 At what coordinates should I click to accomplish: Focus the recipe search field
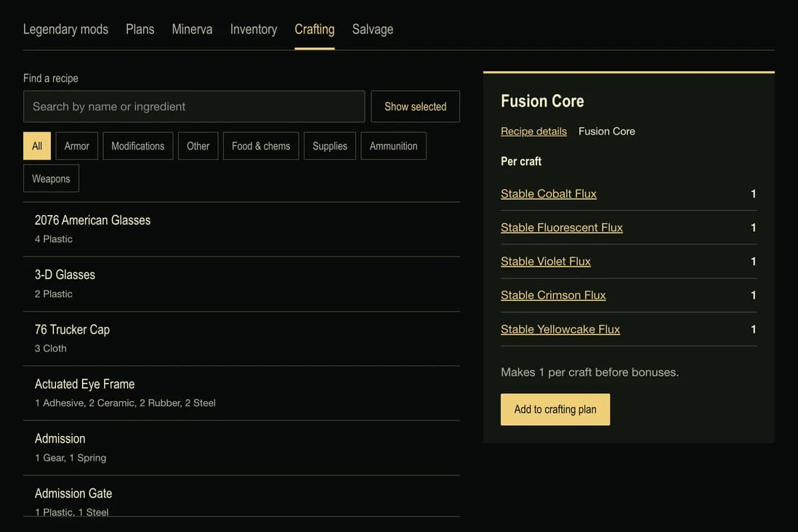pos(194,106)
